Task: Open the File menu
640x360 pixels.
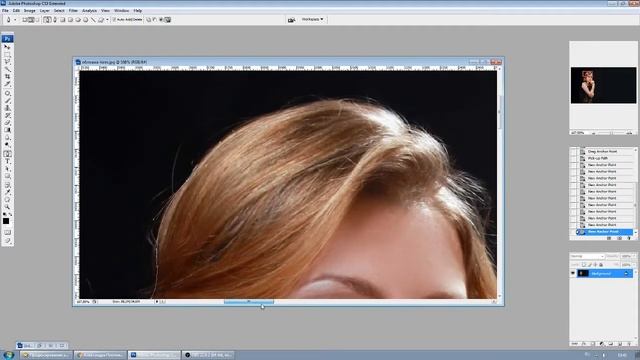Action: 5,11
